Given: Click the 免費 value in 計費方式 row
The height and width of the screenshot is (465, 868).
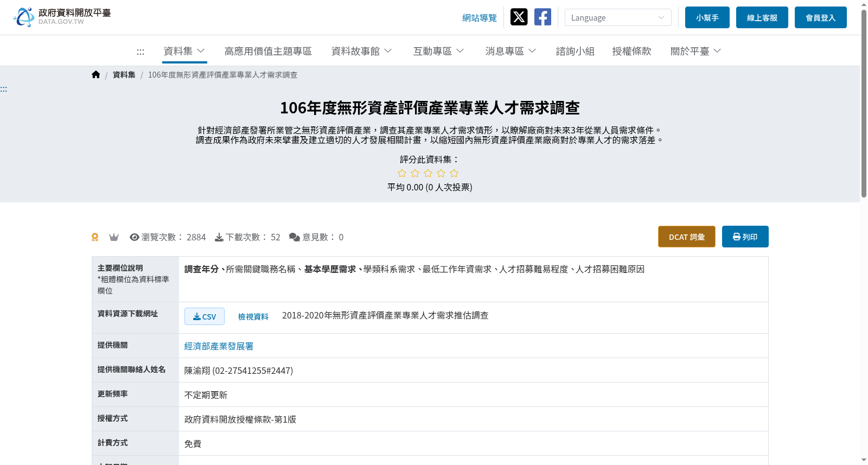Looking at the screenshot, I should (x=193, y=444).
